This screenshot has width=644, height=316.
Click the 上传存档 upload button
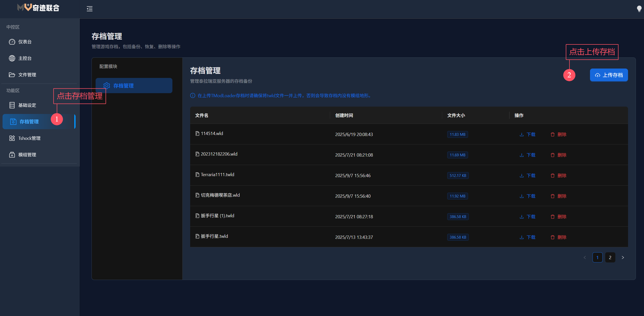click(609, 75)
